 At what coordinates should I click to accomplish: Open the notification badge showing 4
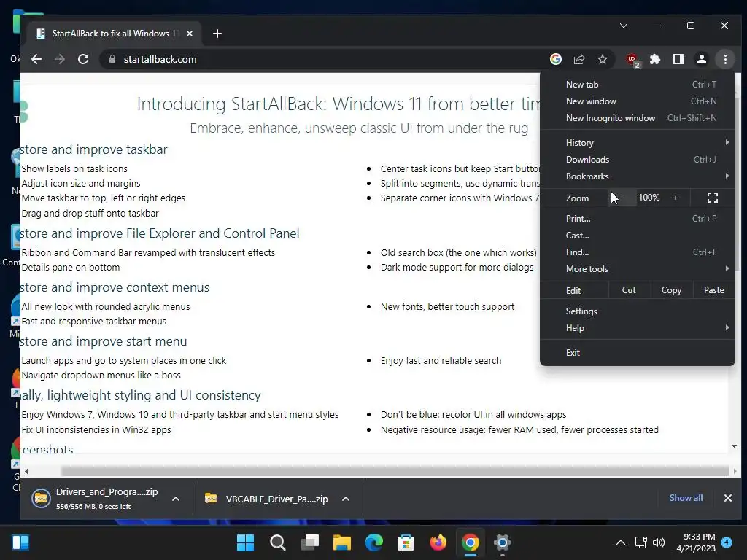coord(727,542)
